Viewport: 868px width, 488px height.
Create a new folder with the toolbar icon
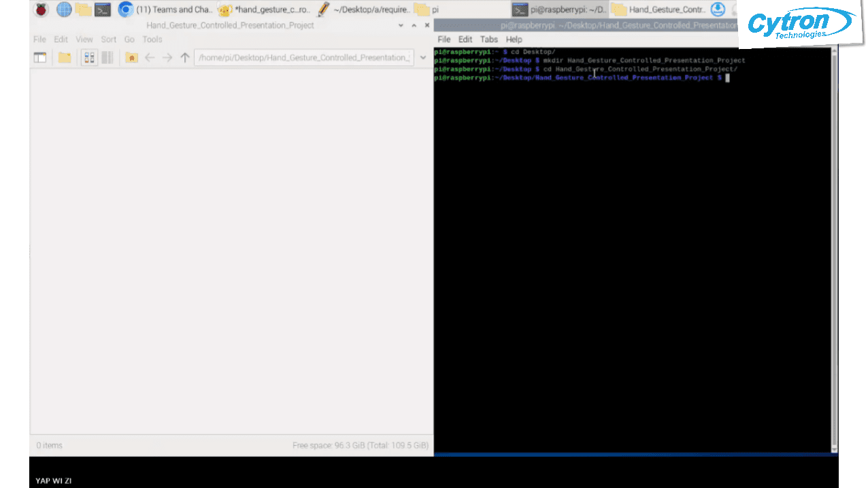[65, 58]
